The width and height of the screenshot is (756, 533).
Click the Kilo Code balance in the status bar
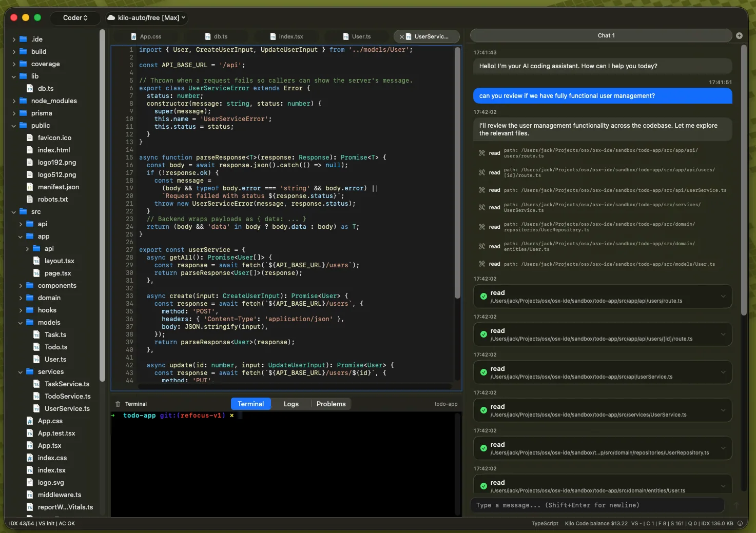coord(596,524)
